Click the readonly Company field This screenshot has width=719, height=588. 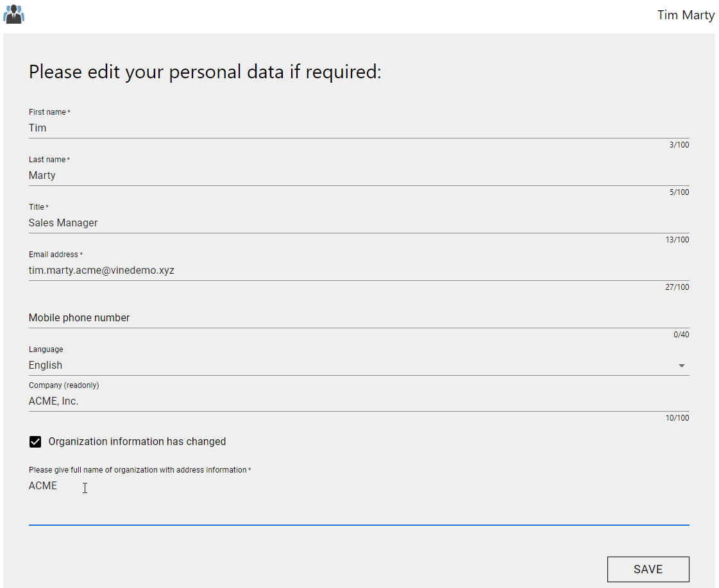point(359,401)
